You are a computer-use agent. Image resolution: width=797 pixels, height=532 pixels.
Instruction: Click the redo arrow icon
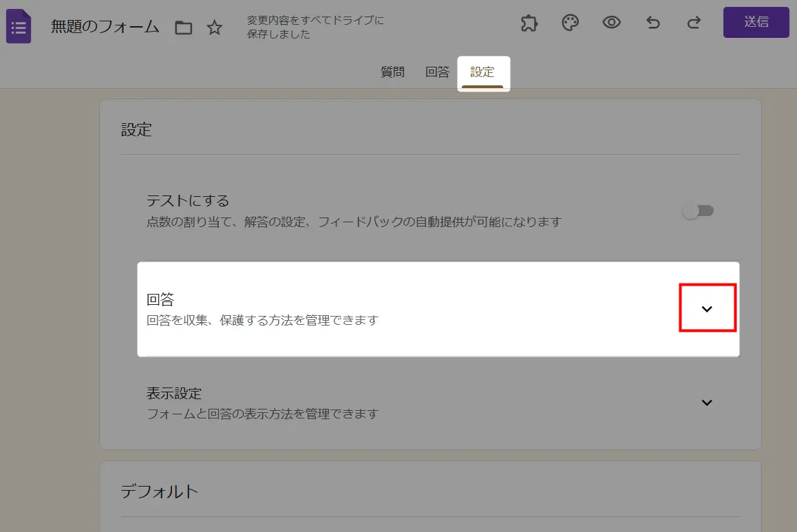coord(694,23)
